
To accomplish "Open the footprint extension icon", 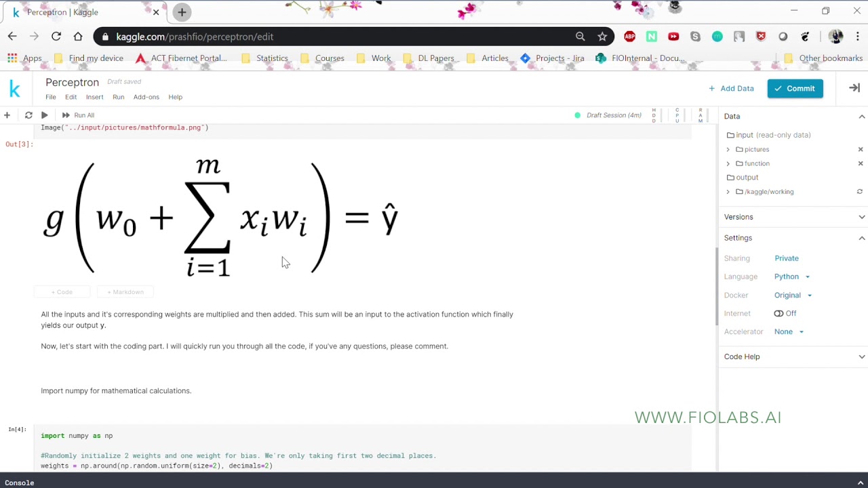I will tap(805, 37).
